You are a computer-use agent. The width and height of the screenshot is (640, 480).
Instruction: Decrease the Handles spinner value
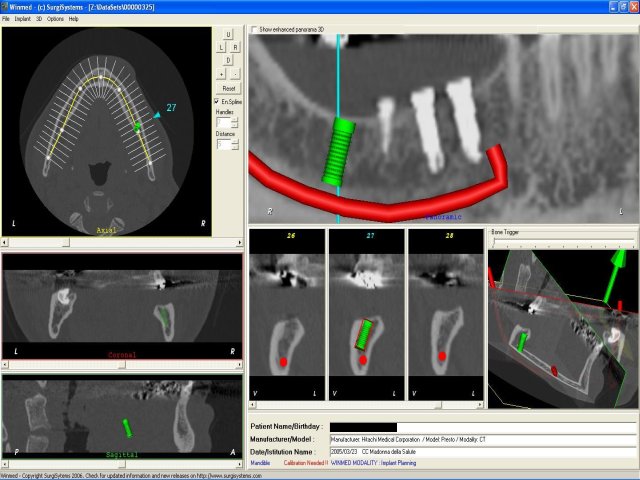click(235, 125)
